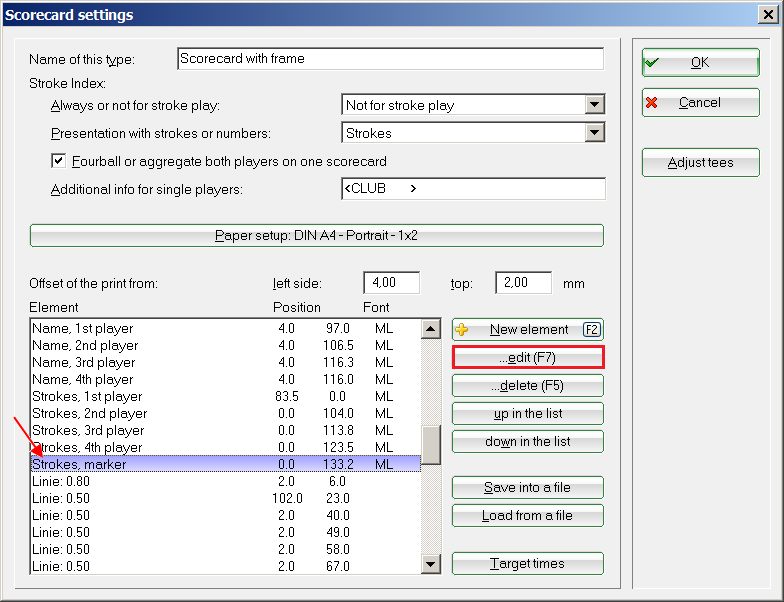This screenshot has width=784, height=602.
Task: Click the top offset value field
Action: point(523,283)
